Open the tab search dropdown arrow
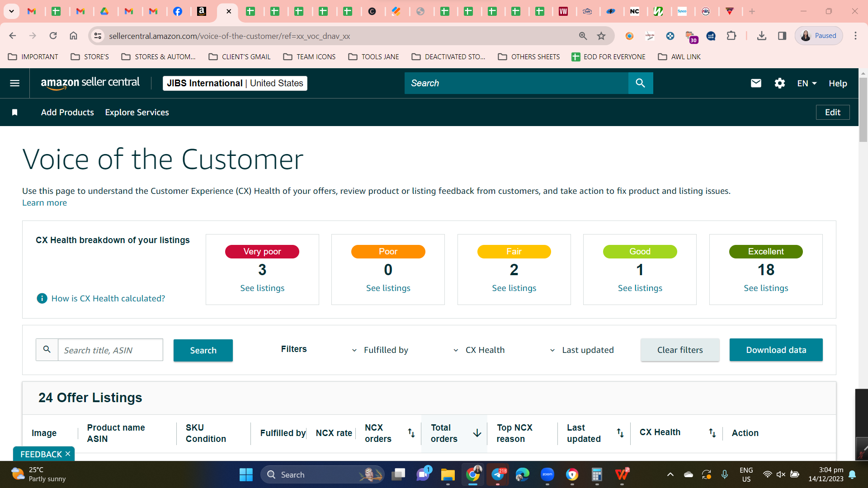868x488 pixels. (x=11, y=11)
